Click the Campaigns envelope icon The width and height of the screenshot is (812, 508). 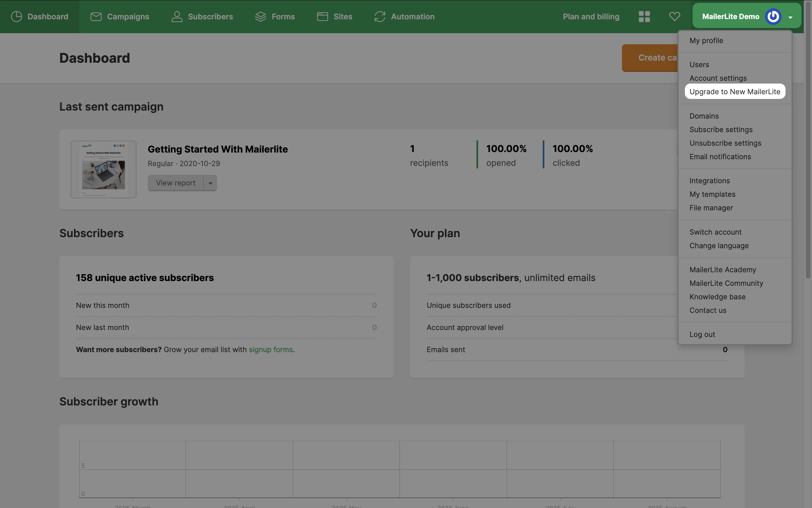point(96,17)
